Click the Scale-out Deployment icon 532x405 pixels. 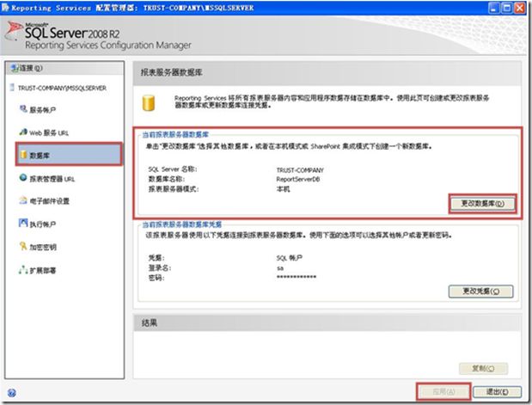pyautogui.click(x=23, y=269)
